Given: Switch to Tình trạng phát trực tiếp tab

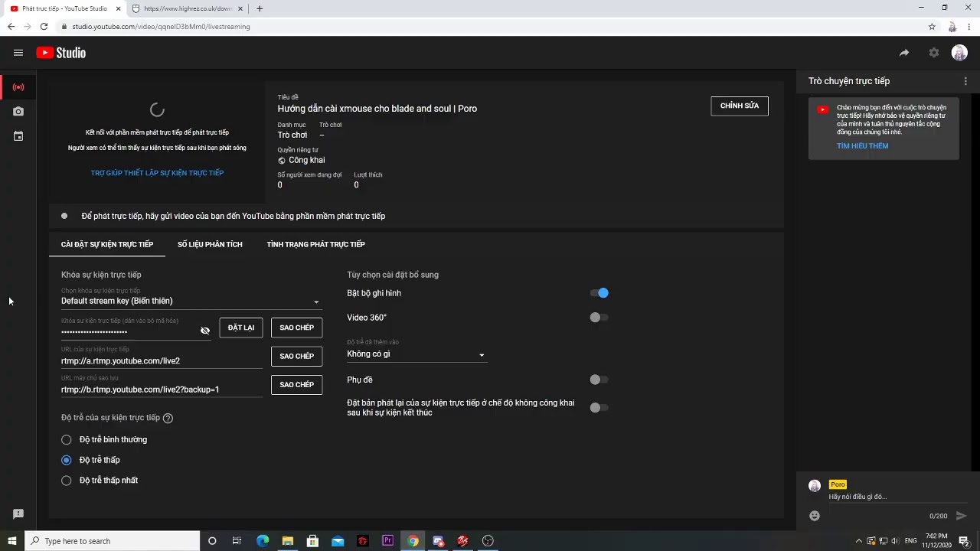Looking at the screenshot, I should pos(315,244).
